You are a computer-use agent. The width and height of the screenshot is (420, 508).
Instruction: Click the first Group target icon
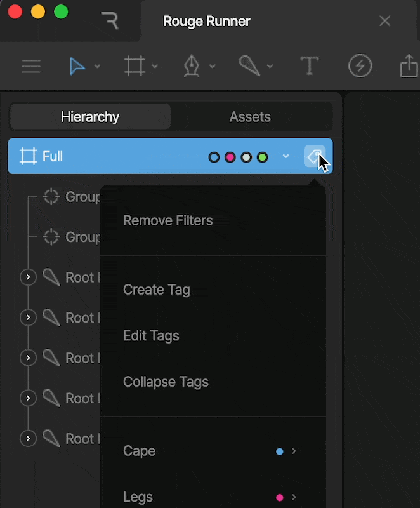point(51,196)
